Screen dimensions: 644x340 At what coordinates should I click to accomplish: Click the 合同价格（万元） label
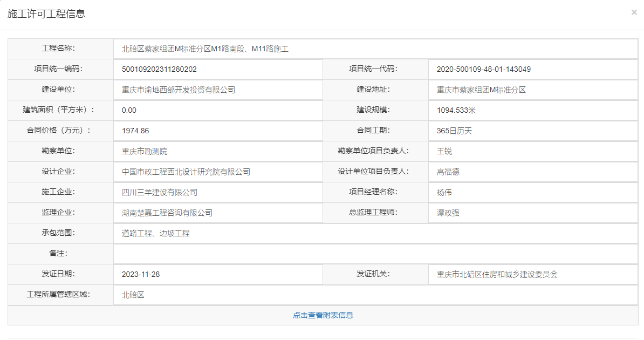(58, 131)
